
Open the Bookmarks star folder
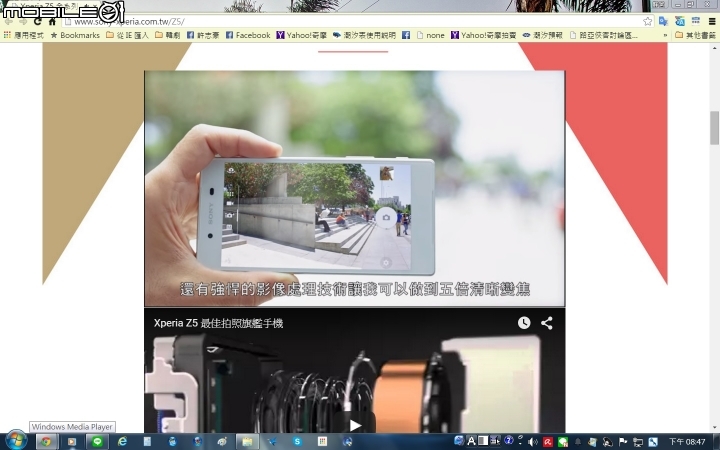(75, 35)
